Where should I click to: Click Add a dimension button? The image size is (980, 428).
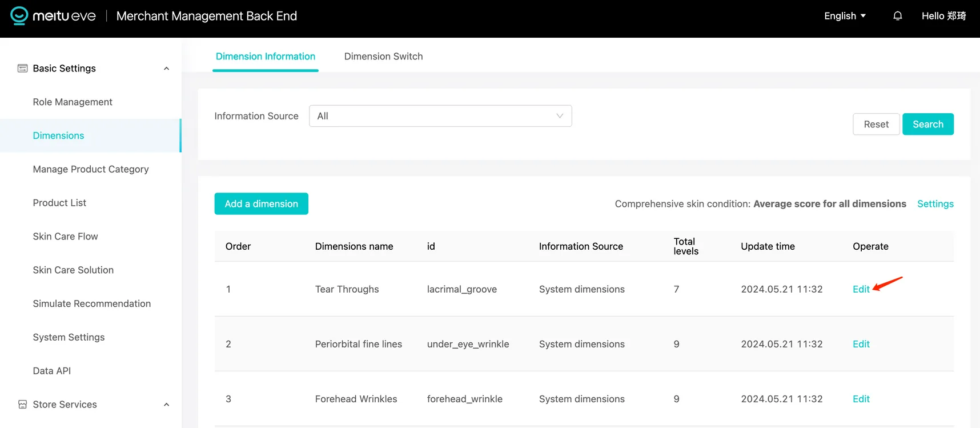tap(262, 204)
